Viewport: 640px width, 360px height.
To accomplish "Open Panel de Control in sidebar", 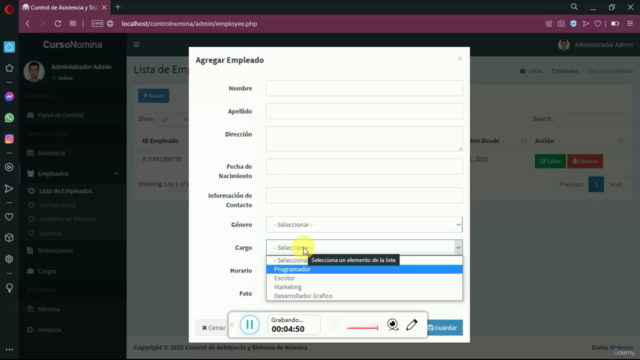I will pyautogui.click(x=60, y=115).
